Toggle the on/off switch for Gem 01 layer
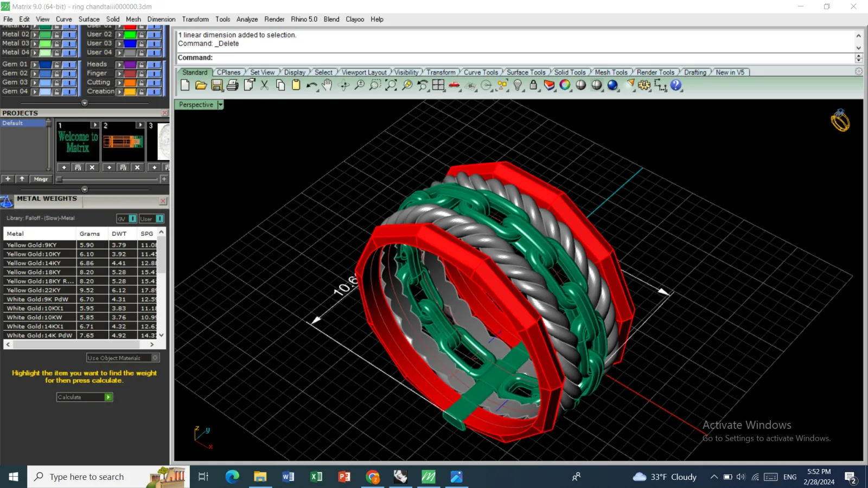Image resolution: width=868 pixels, height=488 pixels. pos(69,65)
